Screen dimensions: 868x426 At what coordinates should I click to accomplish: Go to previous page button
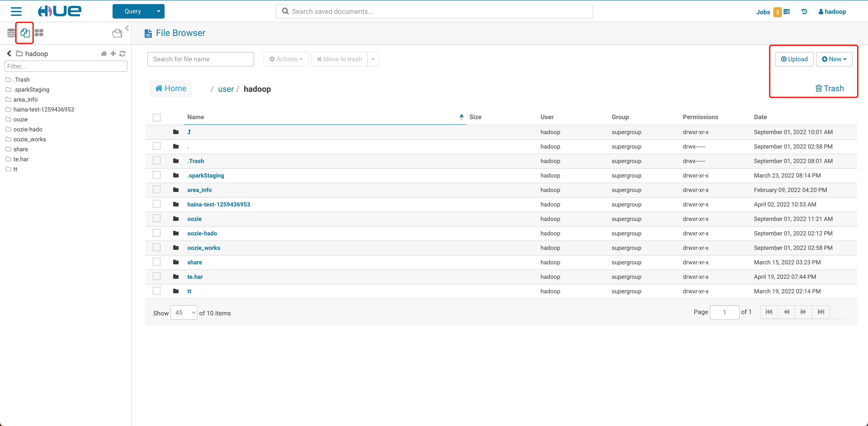point(786,312)
